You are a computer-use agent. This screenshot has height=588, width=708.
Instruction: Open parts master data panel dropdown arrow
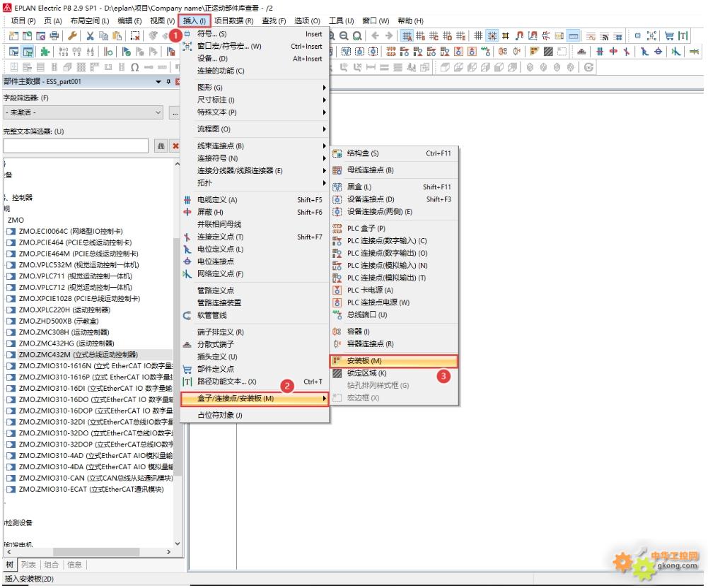coord(158,82)
